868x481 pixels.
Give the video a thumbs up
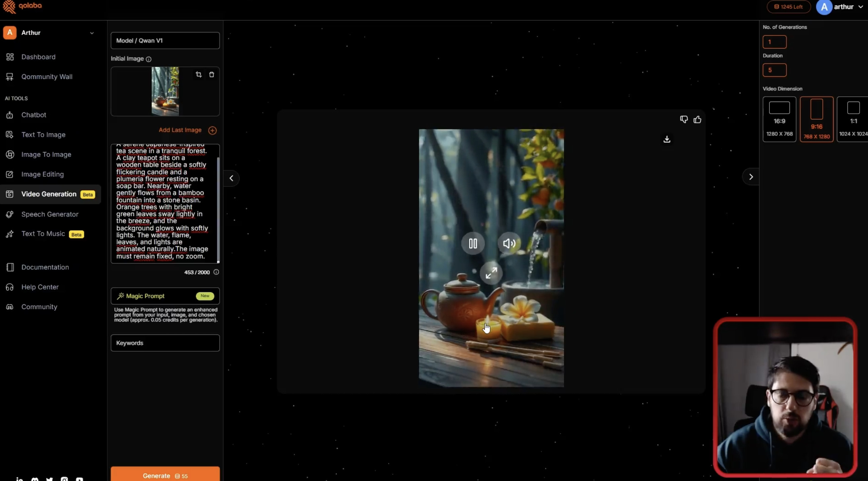click(697, 120)
